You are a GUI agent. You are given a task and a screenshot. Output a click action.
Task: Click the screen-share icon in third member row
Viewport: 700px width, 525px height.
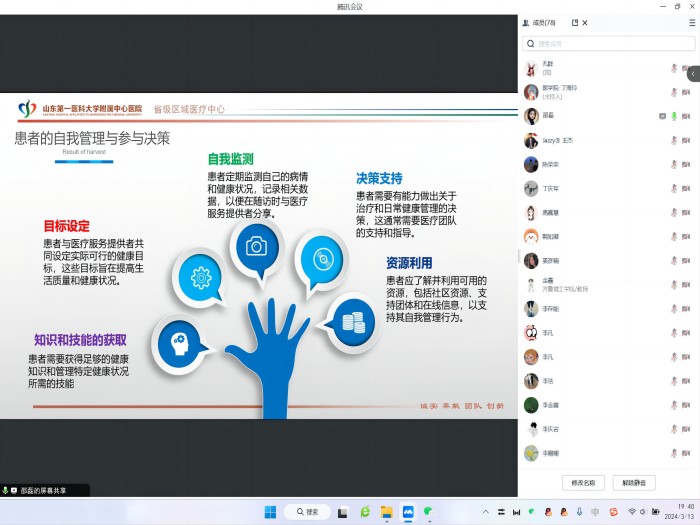[662, 116]
